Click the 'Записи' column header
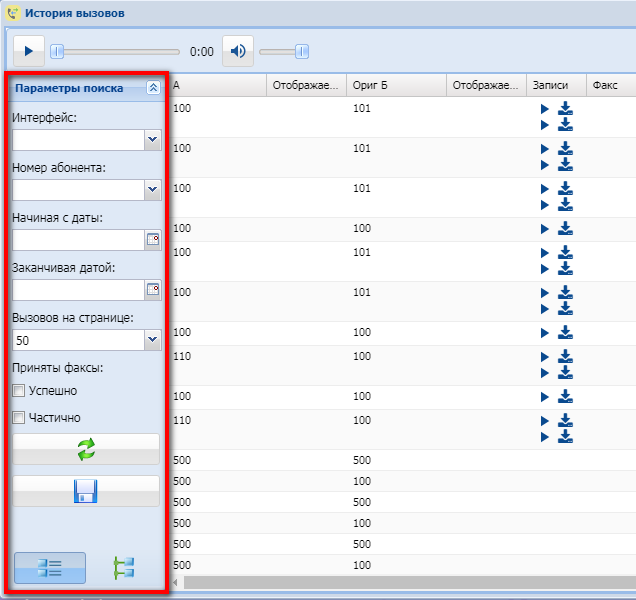The height and width of the screenshot is (600, 636). 555,86
